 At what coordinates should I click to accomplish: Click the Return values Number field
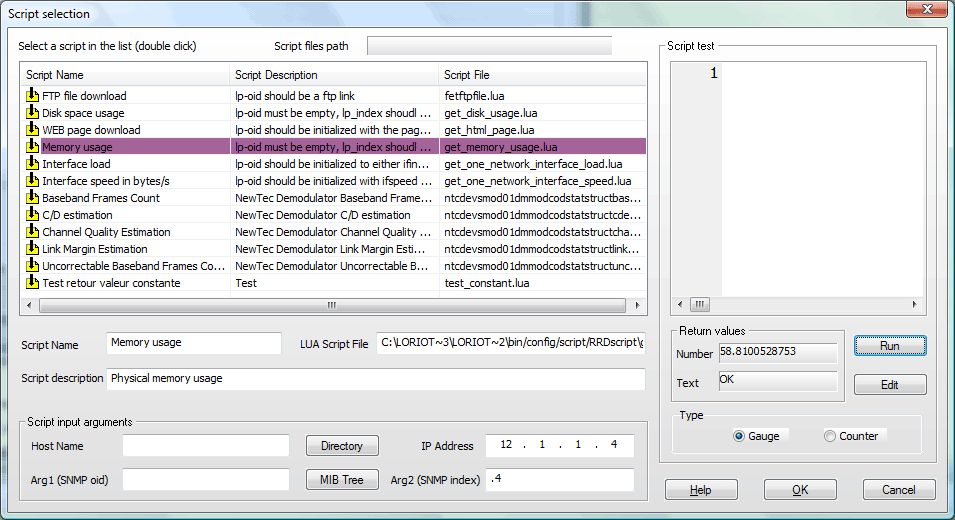pyautogui.click(x=778, y=353)
